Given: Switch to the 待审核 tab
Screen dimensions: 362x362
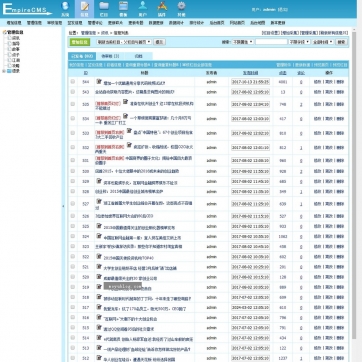Looking at the screenshot, I should pos(110,56).
